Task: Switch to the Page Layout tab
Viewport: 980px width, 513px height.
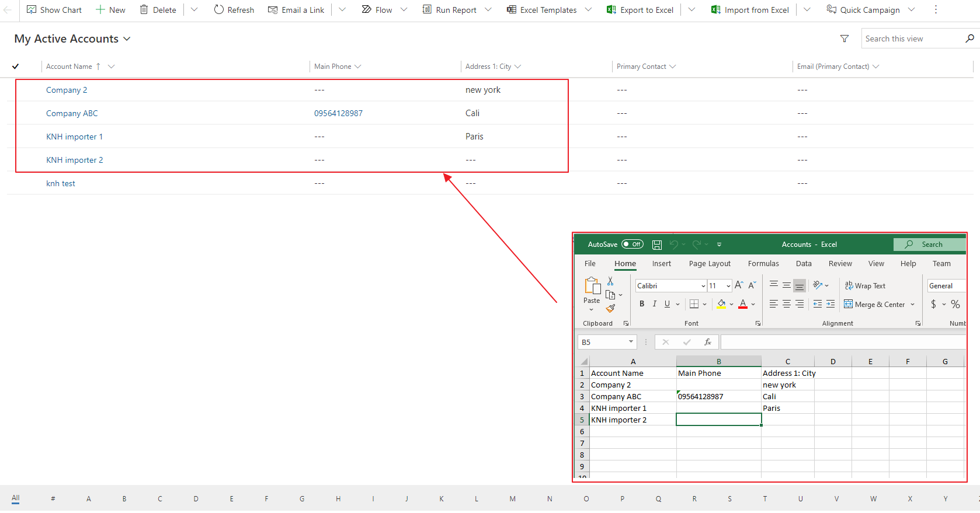Action: click(710, 264)
